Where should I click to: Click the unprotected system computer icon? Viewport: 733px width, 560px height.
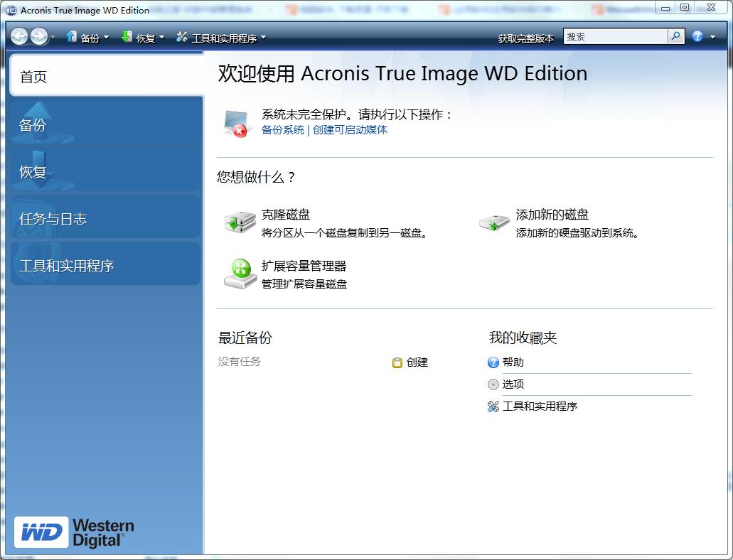237,124
